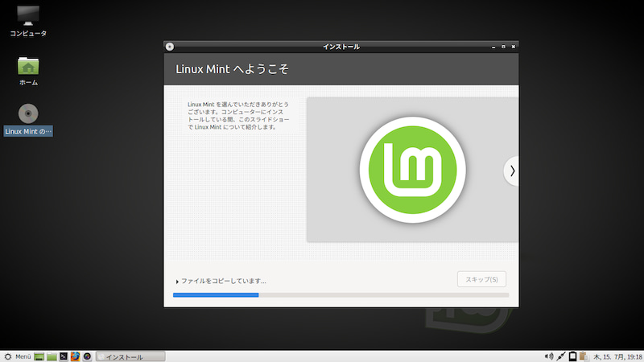Click the colorful round launcher icon in panel

pos(87,356)
